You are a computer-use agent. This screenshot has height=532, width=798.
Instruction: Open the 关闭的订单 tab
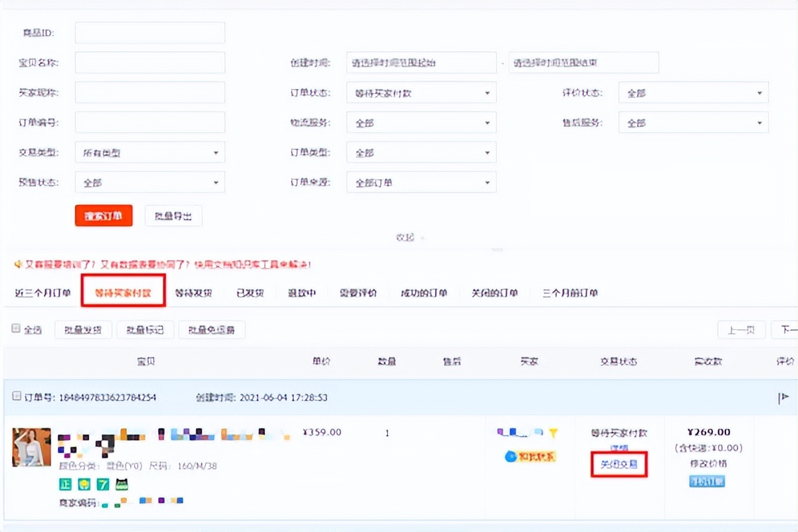click(x=495, y=292)
